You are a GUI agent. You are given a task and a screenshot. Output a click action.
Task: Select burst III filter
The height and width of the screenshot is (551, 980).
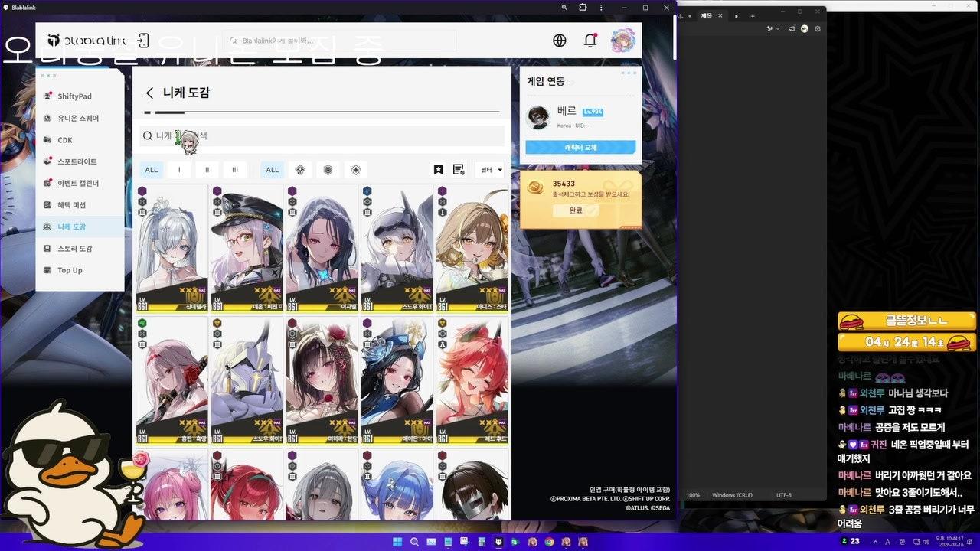click(235, 170)
